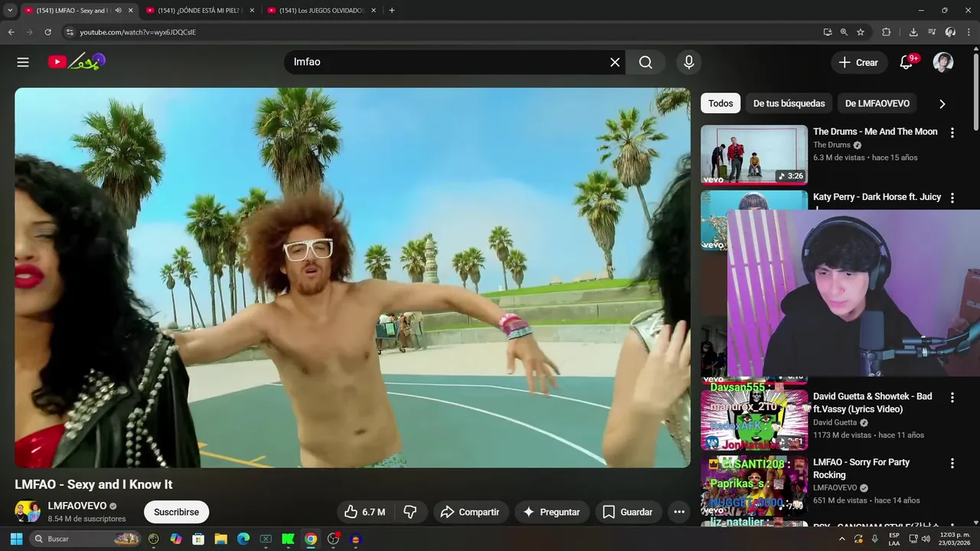Click the Compartir share button
The image size is (980, 551).
click(470, 512)
